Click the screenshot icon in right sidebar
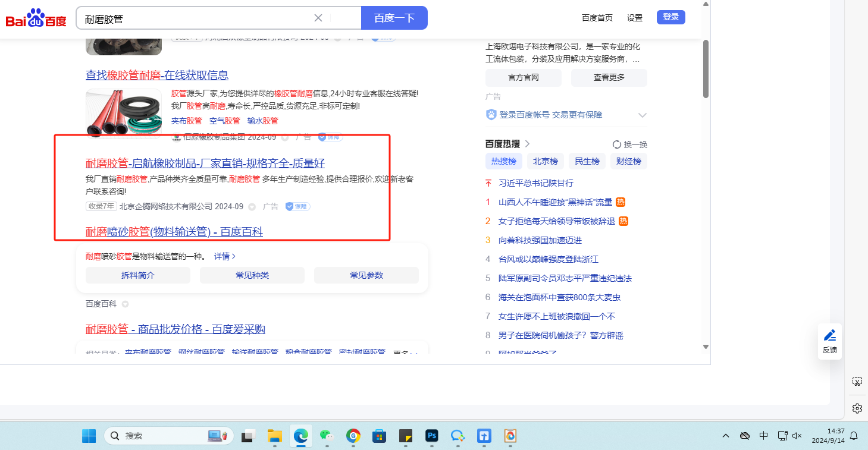868x450 pixels. [857, 382]
